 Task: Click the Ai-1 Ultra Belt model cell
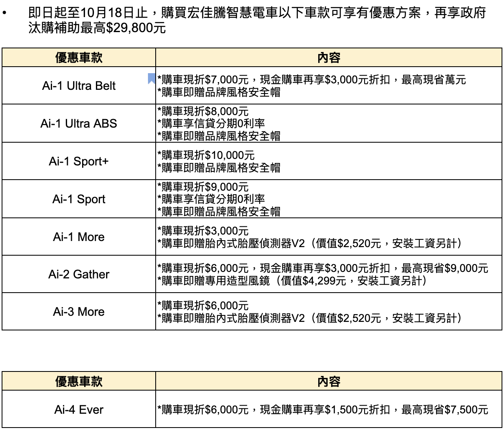point(79,86)
